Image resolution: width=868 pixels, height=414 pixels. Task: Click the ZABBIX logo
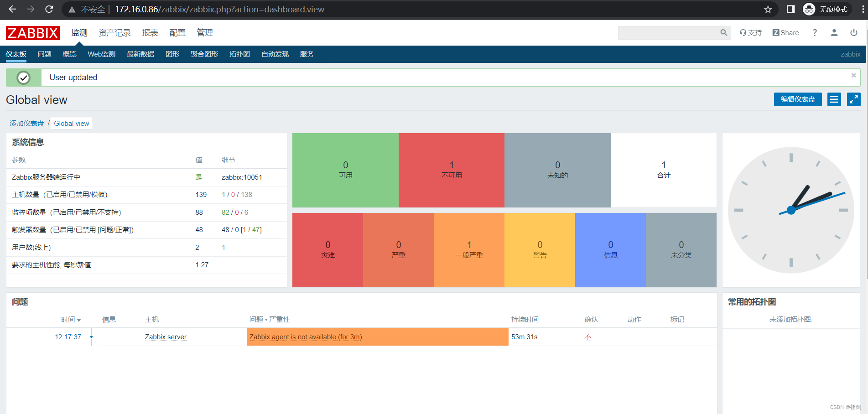(33, 33)
